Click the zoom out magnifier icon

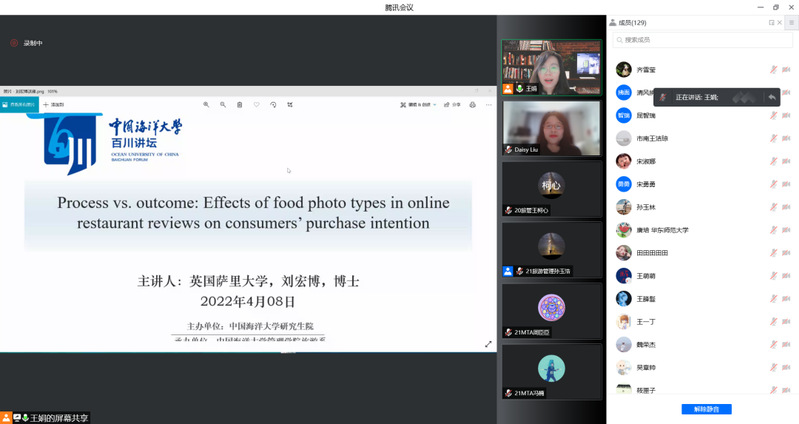pyautogui.click(x=222, y=104)
